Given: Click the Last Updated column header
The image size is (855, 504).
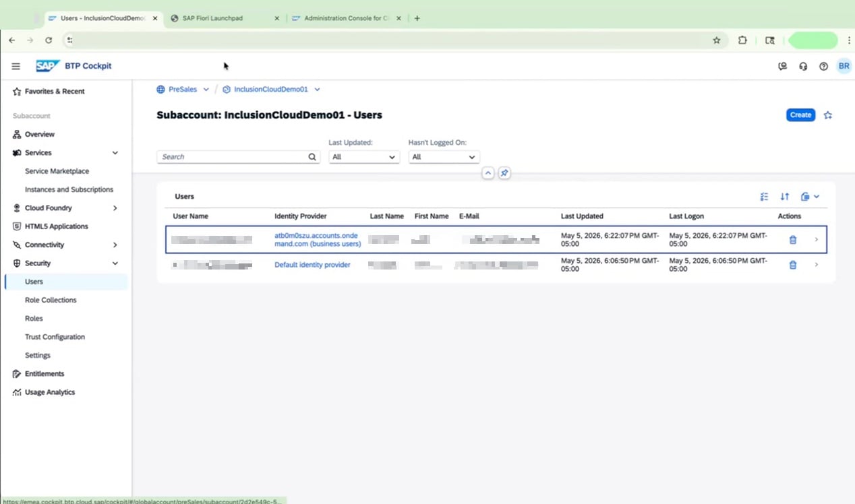Looking at the screenshot, I should click(582, 216).
